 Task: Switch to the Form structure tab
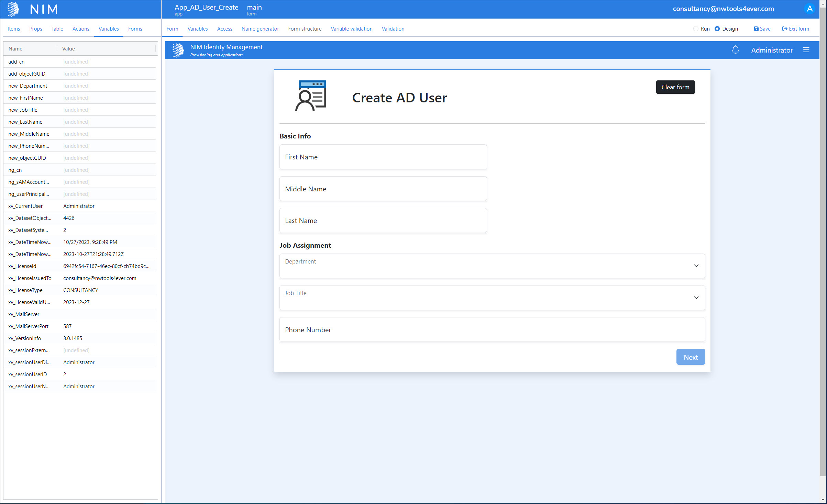(x=305, y=29)
